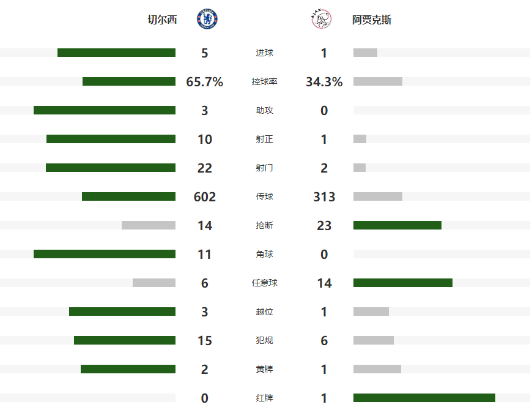Select the 越位 offside stat label
Image resolution: width=532 pixels, height=418 pixels.
(264, 312)
